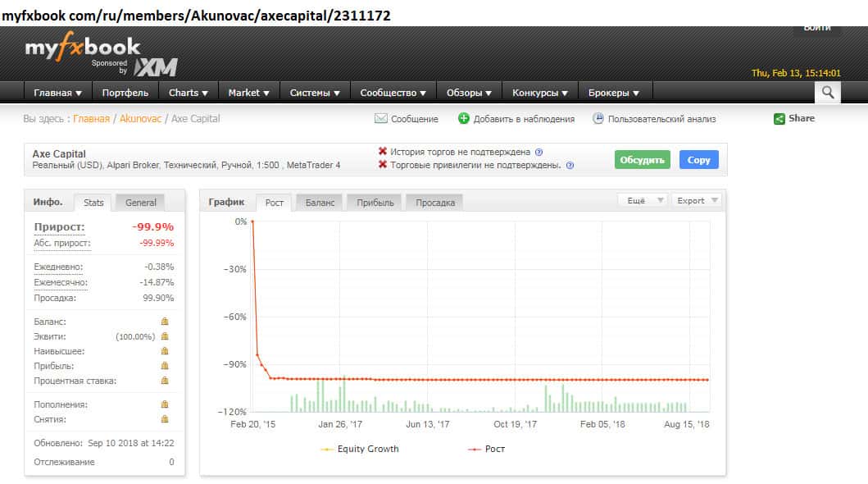Open the Export dropdown
Image resolution: width=868 pixels, height=484 pixels.
tap(697, 200)
